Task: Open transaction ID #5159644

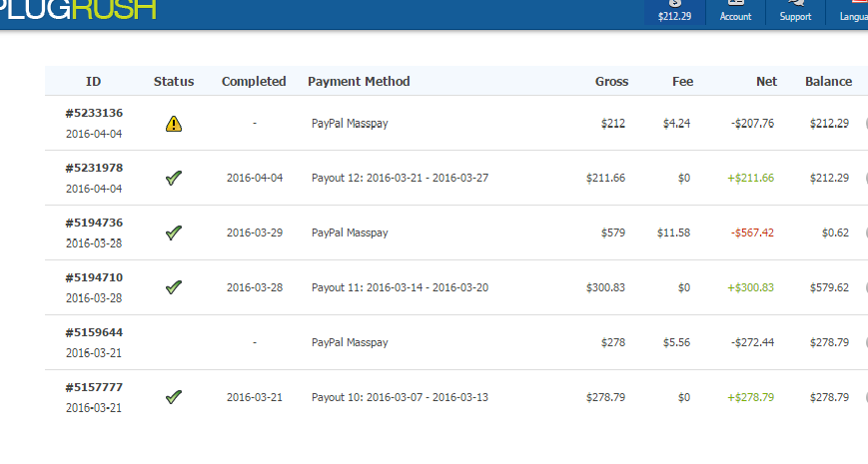Action: [94, 332]
